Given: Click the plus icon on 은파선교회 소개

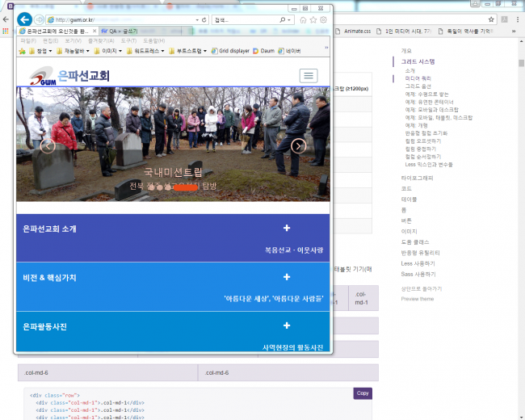Looking at the screenshot, I should [x=287, y=228].
